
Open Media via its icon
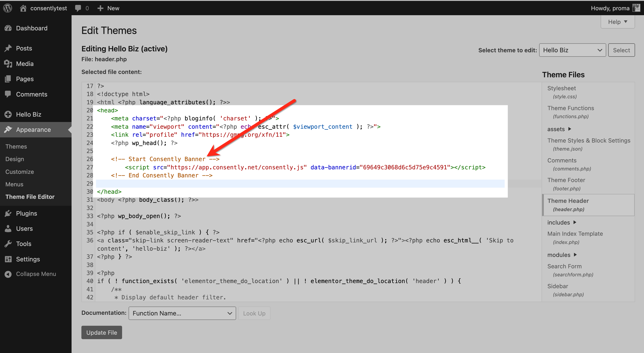(x=8, y=64)
